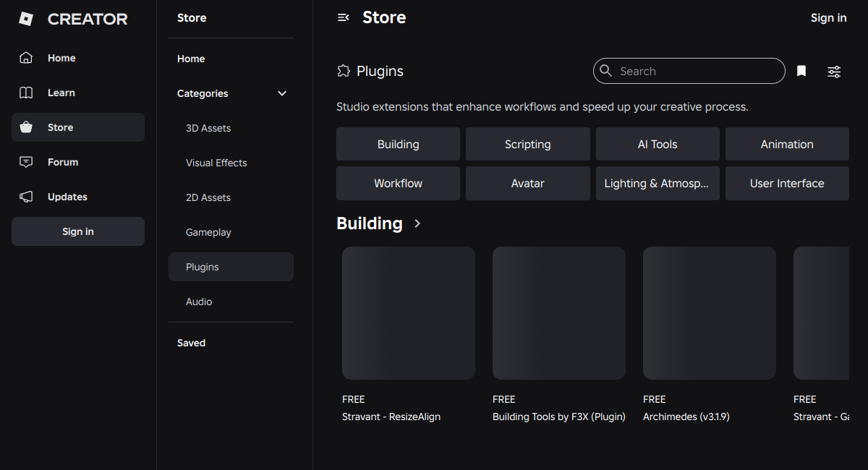This screenshot has width=868, height=470.
Task: Click the Forum chat bubble icon
Action: pos(26,162)
